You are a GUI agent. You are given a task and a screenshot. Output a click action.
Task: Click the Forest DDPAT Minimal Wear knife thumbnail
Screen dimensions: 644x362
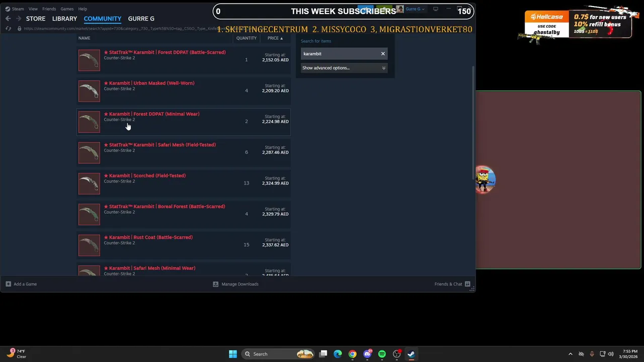point(89,122)
